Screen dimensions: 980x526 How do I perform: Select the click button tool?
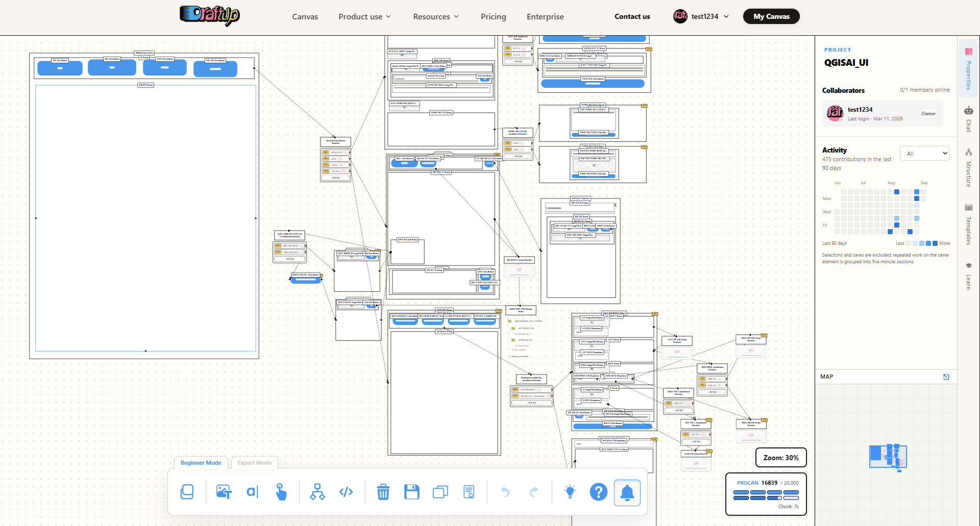point(281,492)
